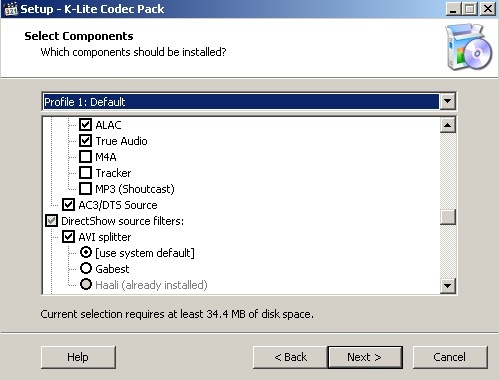Click the component list scrollbar thumb

pyautogui.click(x=448, y=217)
